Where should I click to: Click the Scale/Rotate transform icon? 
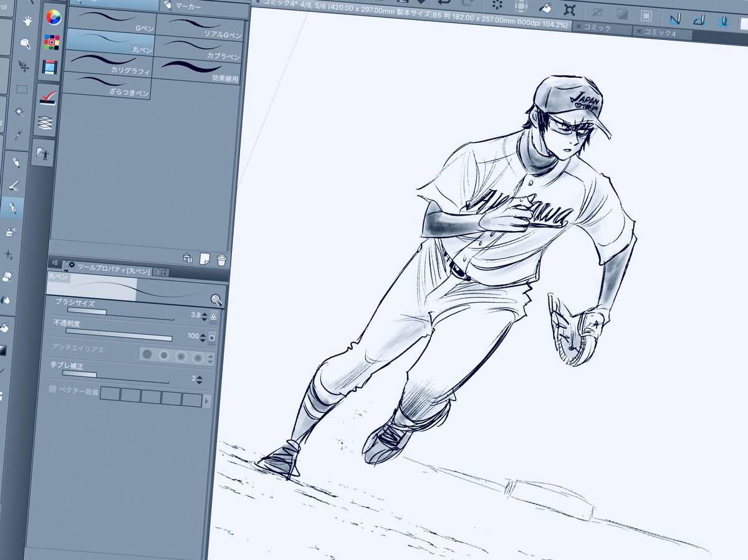pos(569,9)
